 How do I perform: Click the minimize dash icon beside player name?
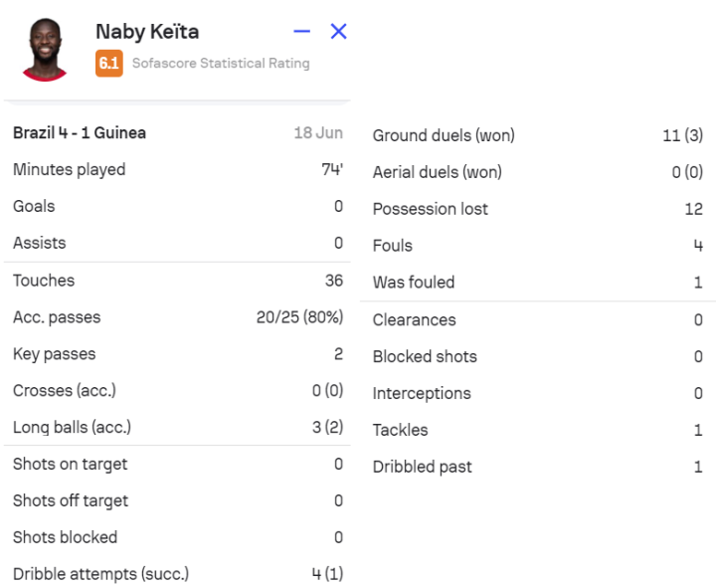[x=302, y=32]
